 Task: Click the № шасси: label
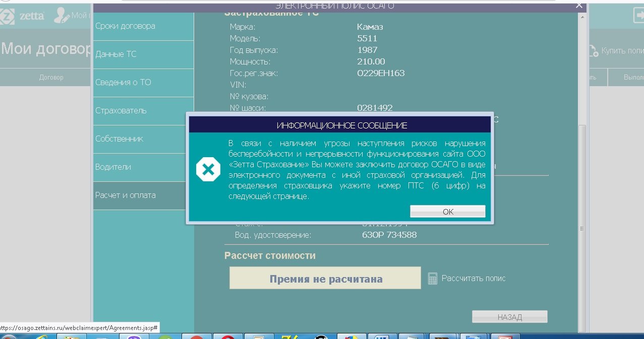[x=248, y=108]
